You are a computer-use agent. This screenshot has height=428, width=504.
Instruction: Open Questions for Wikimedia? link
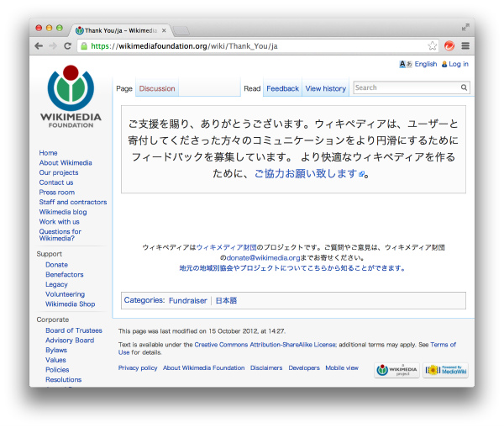click(60, 235)
